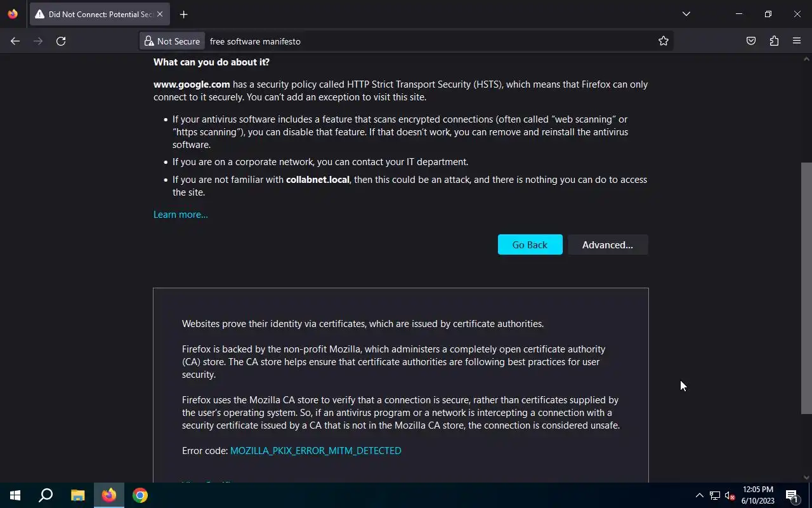Go back one page with the back arrow
812x508 pixels.
15,41
